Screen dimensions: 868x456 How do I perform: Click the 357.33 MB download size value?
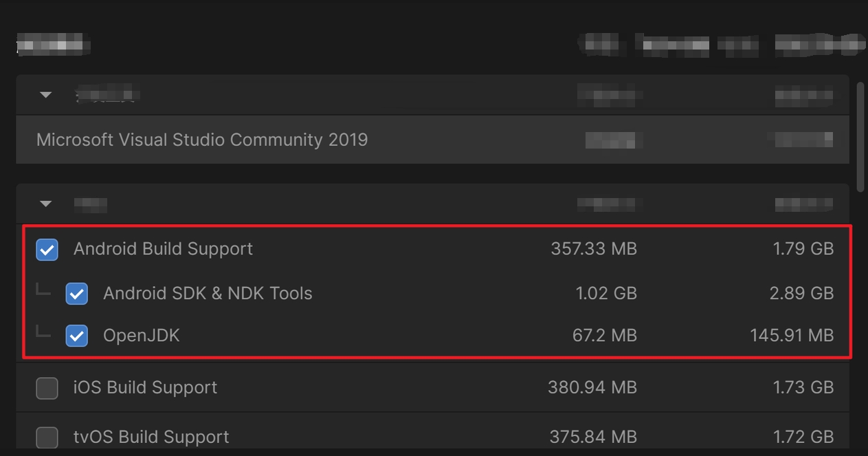(x=594, y=248)
